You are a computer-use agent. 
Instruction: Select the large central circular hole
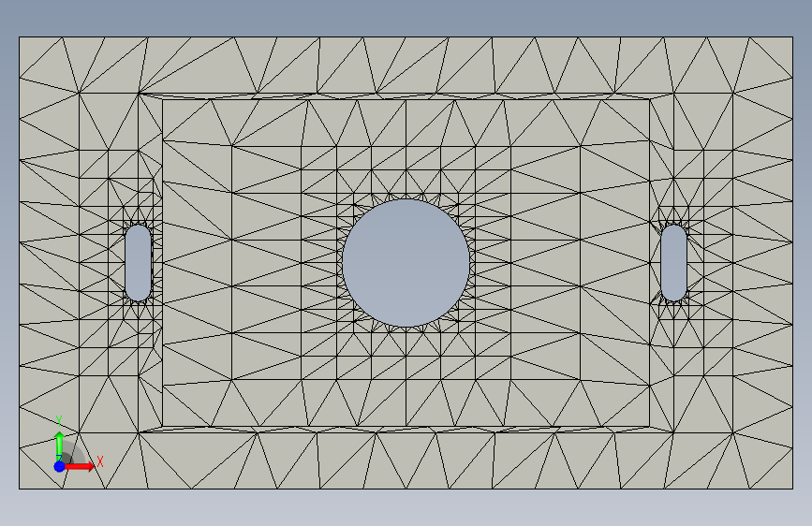pyautogui.click(x=406, y=263)
